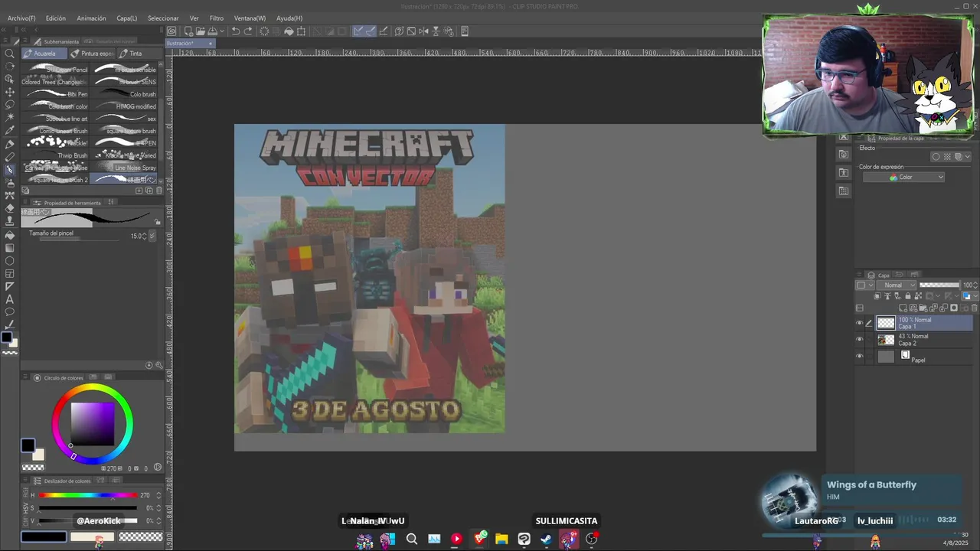Select the Comic Lineart Brush
The image size is (980, 551).
[x=56, y=131]
